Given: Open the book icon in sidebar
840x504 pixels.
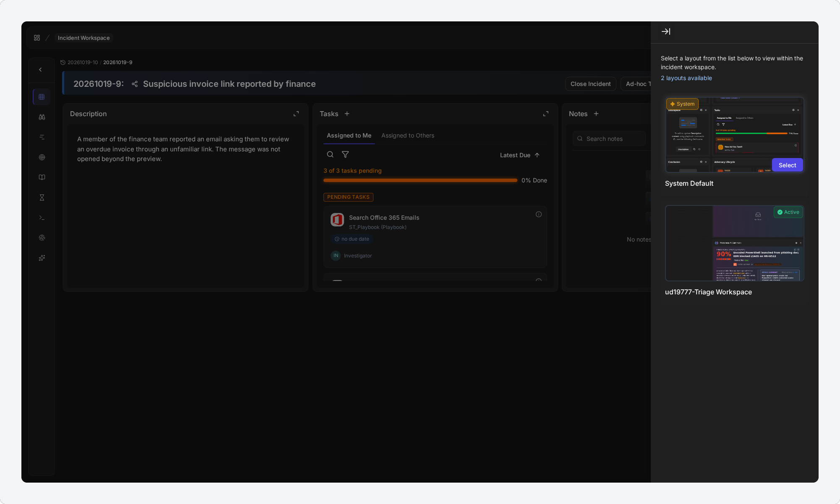Looking at the screenshot, I should click(x=42, y=177).
